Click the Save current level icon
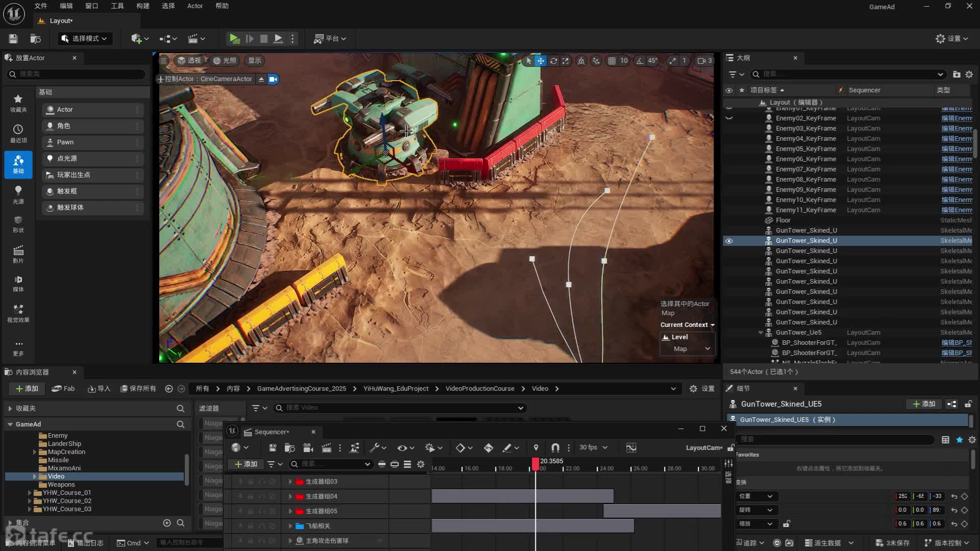This screenshot has height=551, width=980. pyautogui.click(x=13, y=39)
